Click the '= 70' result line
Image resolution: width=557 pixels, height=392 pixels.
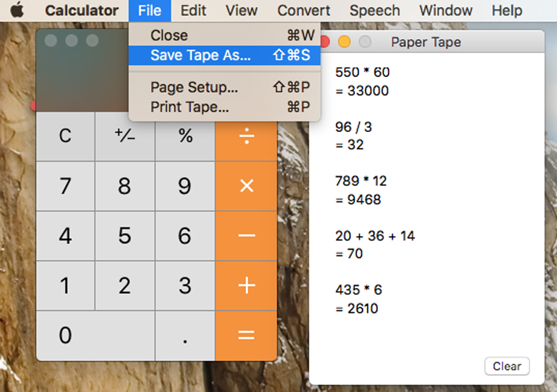tap(349, 254)
